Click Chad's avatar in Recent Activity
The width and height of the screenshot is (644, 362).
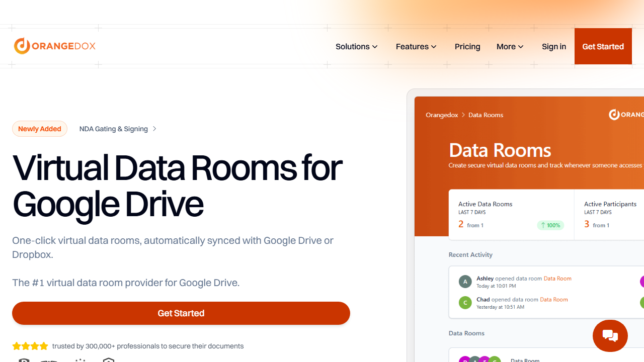pyautogui.click(x=465, y=303)
